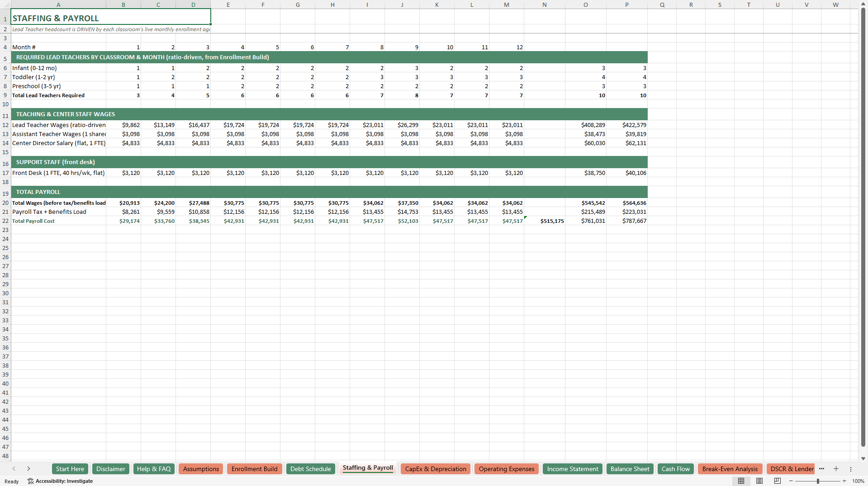This screenshot has width=868, height=486.
Task: Switch to Normal view icon
Action: click(741, 481)
